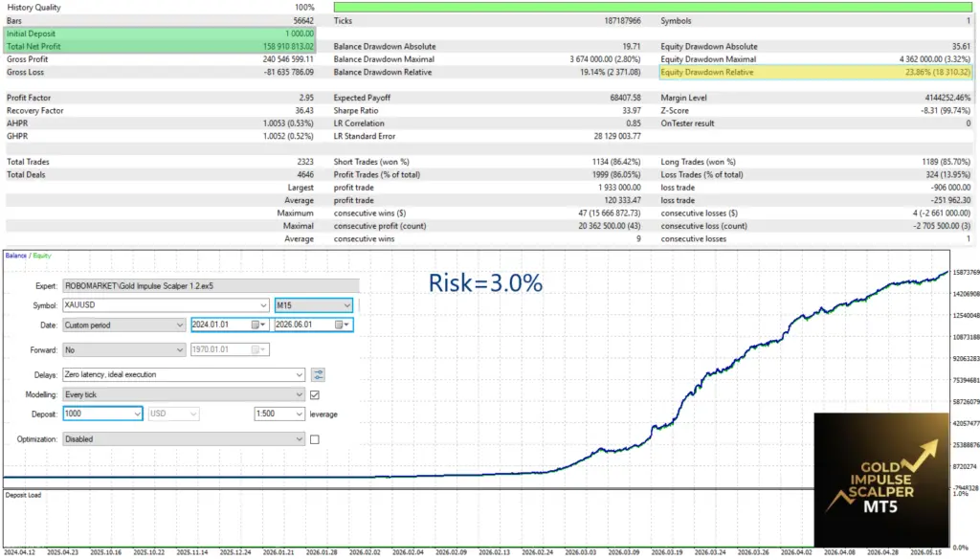Click the end date field 2026.06.01

(x=313, y=325)
